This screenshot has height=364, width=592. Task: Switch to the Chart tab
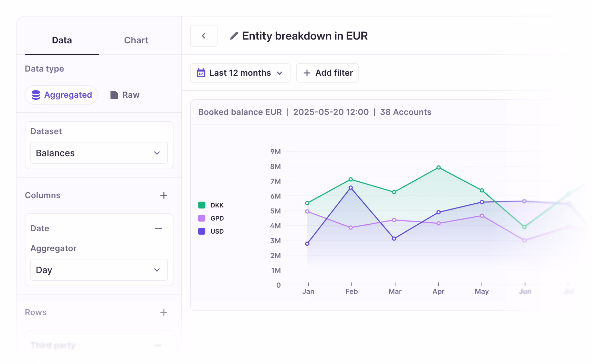(x=136, y=40)
